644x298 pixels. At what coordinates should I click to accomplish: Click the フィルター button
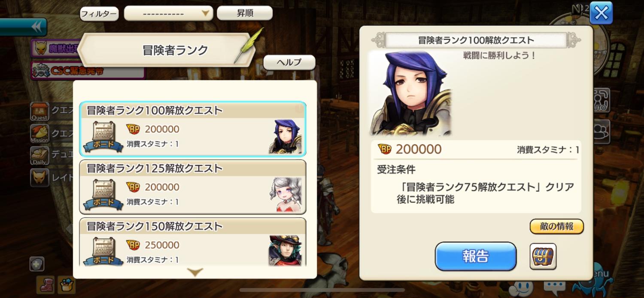[99, 14]
